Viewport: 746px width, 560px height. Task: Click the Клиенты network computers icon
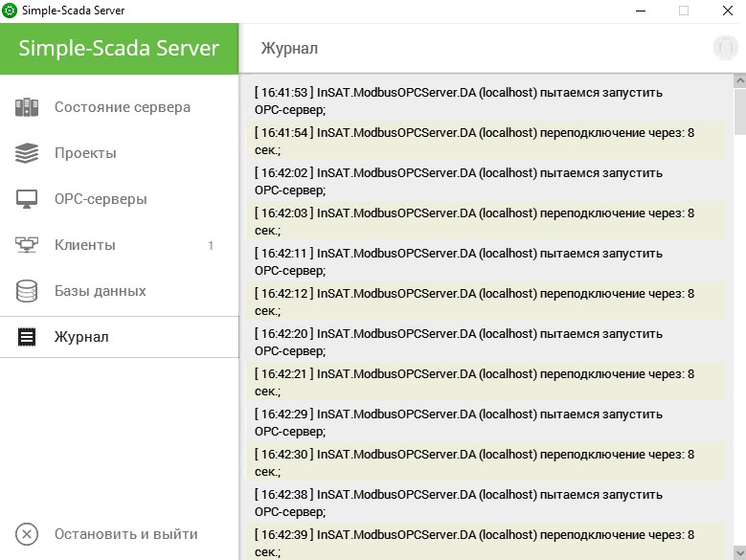27,245
